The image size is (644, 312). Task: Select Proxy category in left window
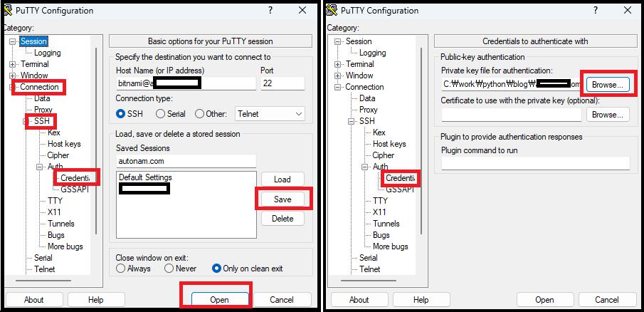[43, 110]
